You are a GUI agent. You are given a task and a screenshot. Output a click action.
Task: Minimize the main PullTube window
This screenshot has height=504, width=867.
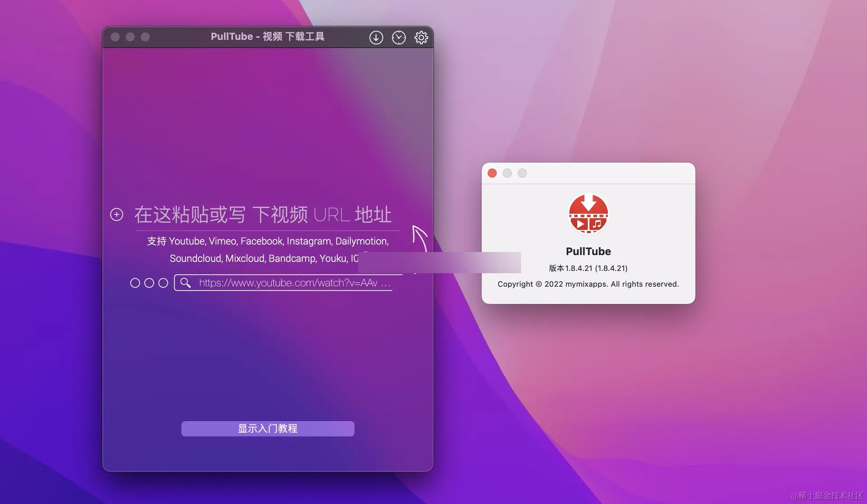(x=130, y=37)
